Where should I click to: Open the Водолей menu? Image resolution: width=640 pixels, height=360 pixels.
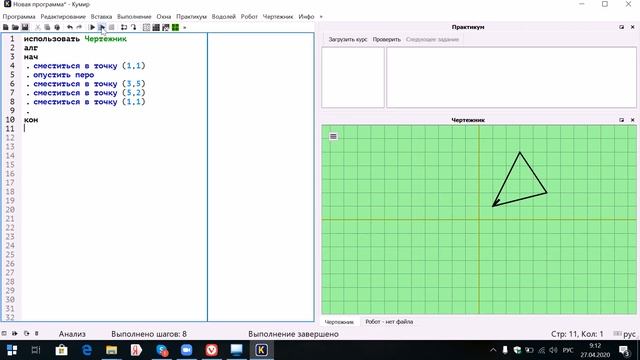(x=224, y=17)
